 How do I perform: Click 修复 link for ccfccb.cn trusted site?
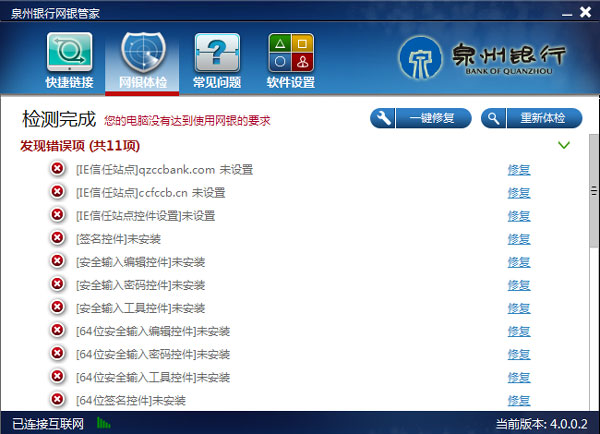point(518,193)
